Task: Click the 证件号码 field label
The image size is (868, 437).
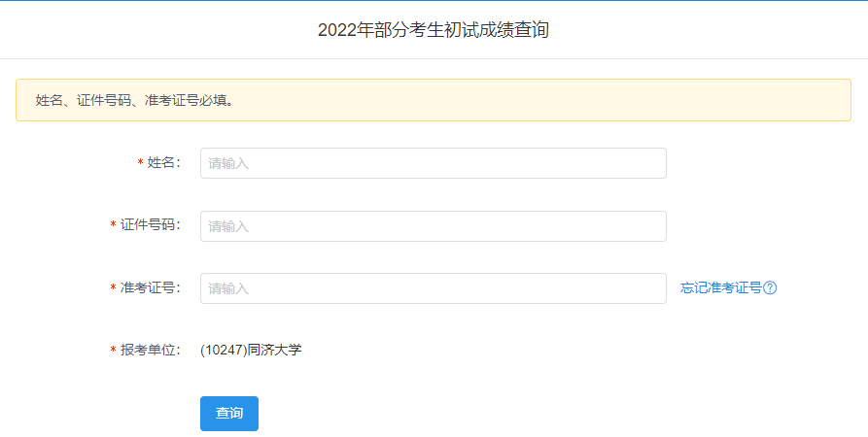Action: [150, 225]
